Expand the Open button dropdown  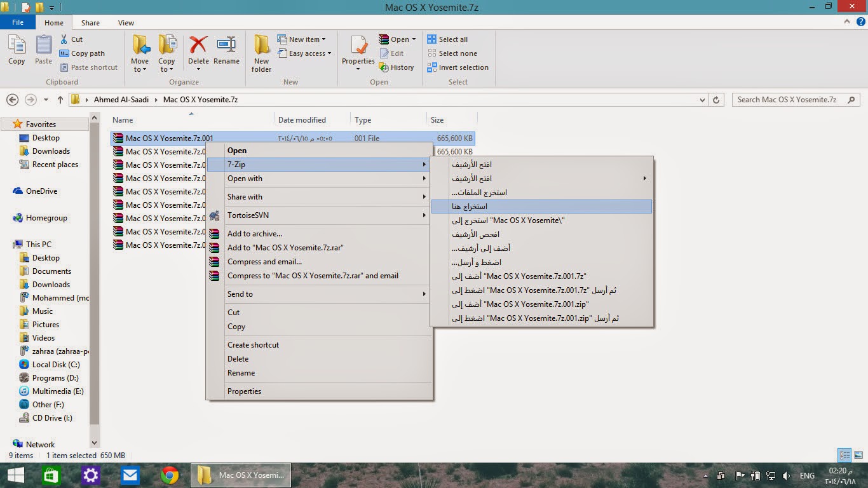(x=414, y=39)
